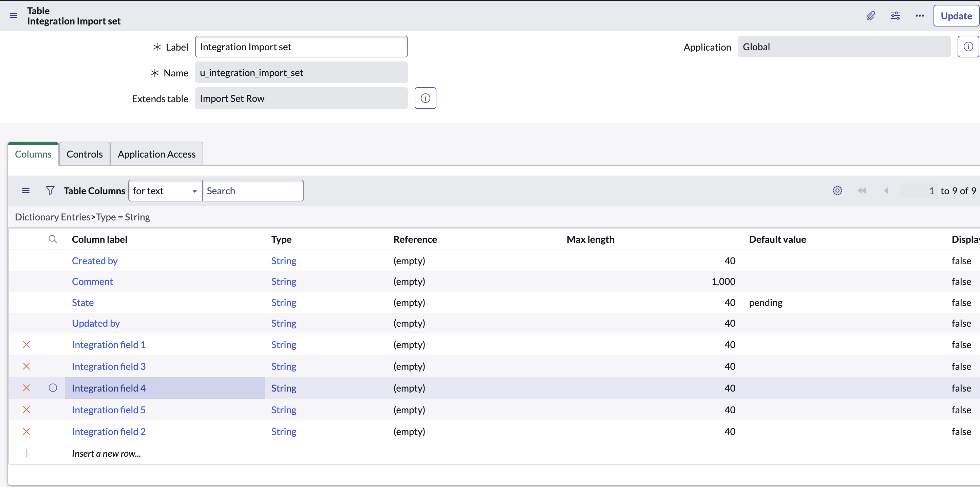Delete the Integration field 1 row
Screen dimensions: 980x487
pyautogui.click(x=26, y=345)
